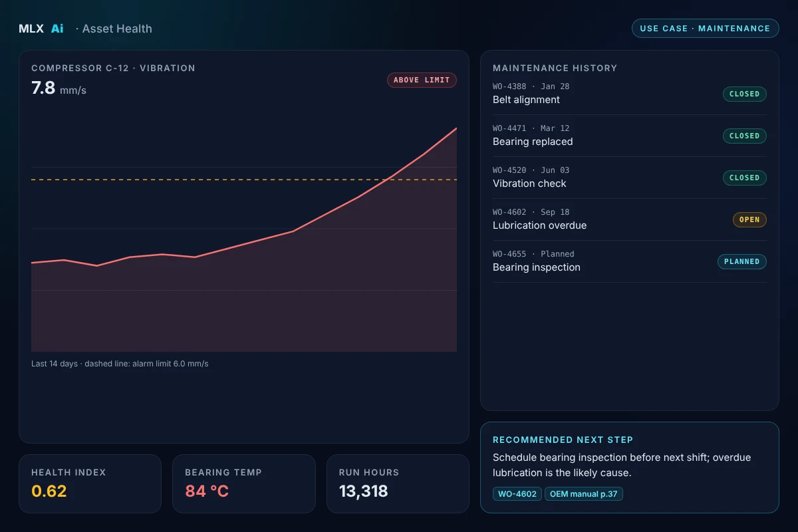Click the Open status badge on WO-4602
The height and width of the screenshot is (532, 798).
[x=749, y=219]
